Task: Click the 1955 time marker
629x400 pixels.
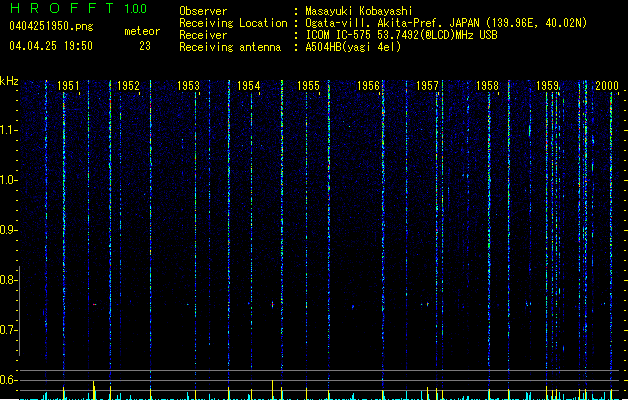Action: point(308,86)
